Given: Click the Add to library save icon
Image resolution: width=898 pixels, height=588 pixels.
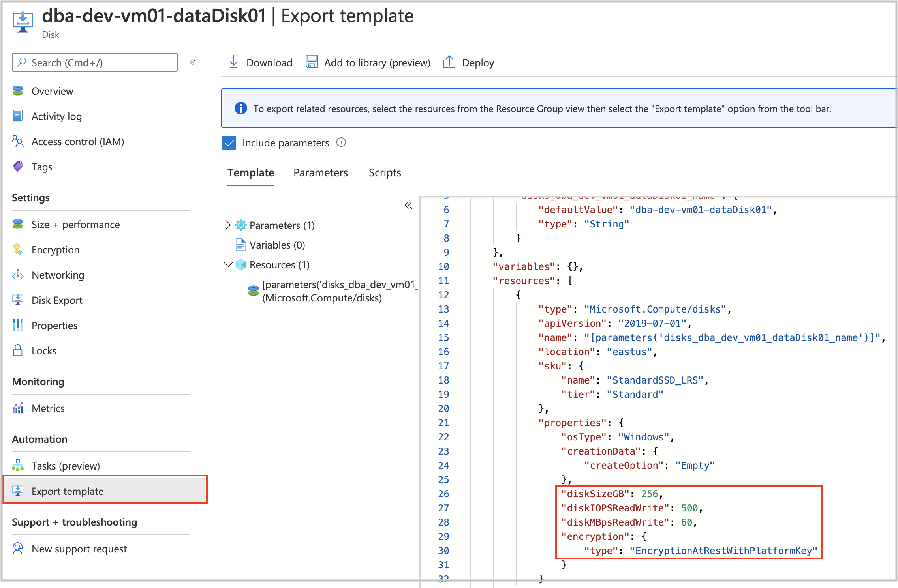Looking at the screenshot, I should pos(312,62).
